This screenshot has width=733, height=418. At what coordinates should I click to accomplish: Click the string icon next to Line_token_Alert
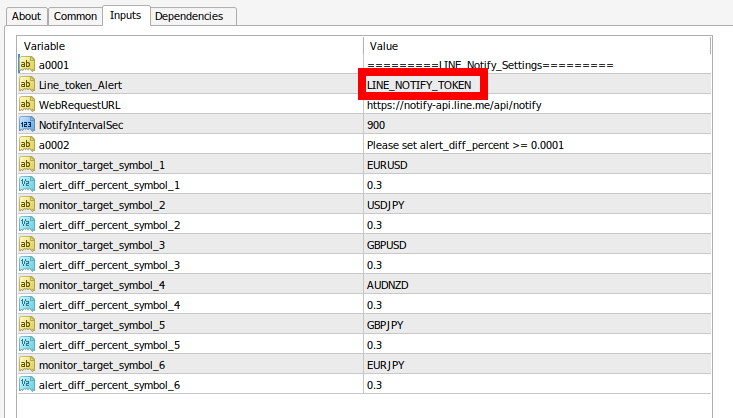pyautogui.click(x=26, y=85)
